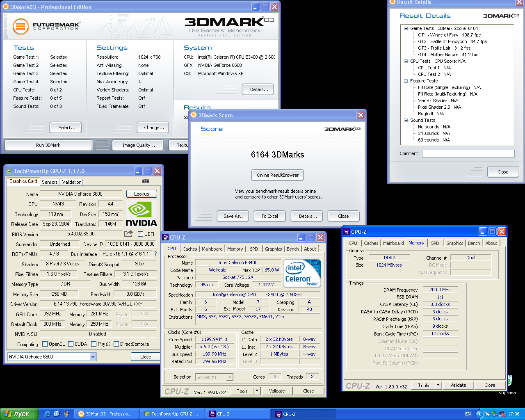Image resolution: width=525 pixels, height=420 pixels.
Task: Collapse the CPU Tests tree node
Action: coord(406,61)
